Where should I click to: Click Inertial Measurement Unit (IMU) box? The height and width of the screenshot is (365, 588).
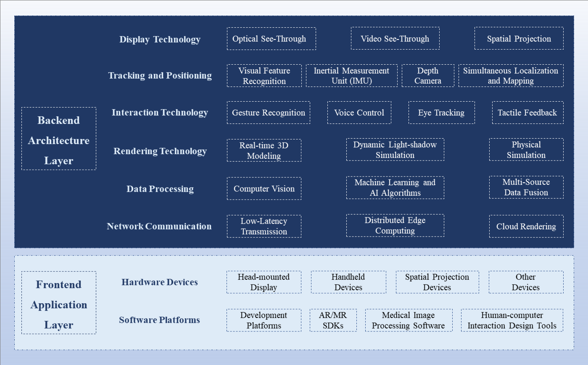click(352, 76)
